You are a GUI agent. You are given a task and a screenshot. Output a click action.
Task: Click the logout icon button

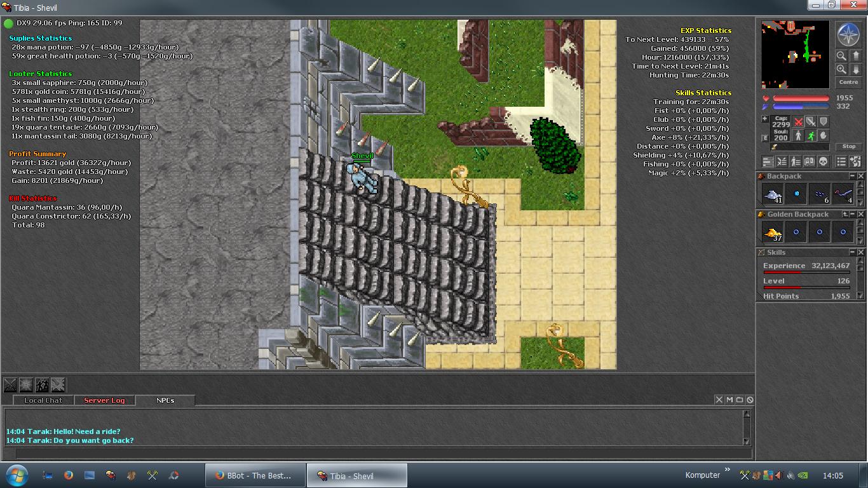point(855,161)
